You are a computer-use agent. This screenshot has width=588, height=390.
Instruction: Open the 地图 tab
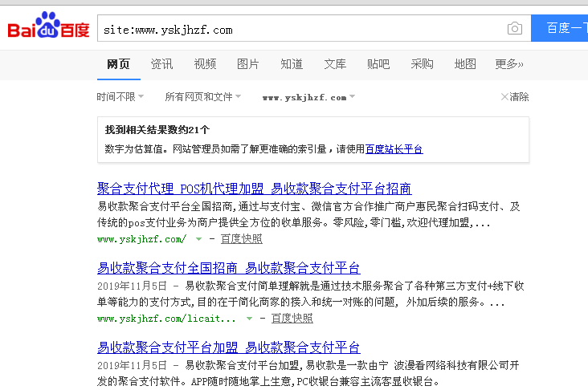[465, 64]
